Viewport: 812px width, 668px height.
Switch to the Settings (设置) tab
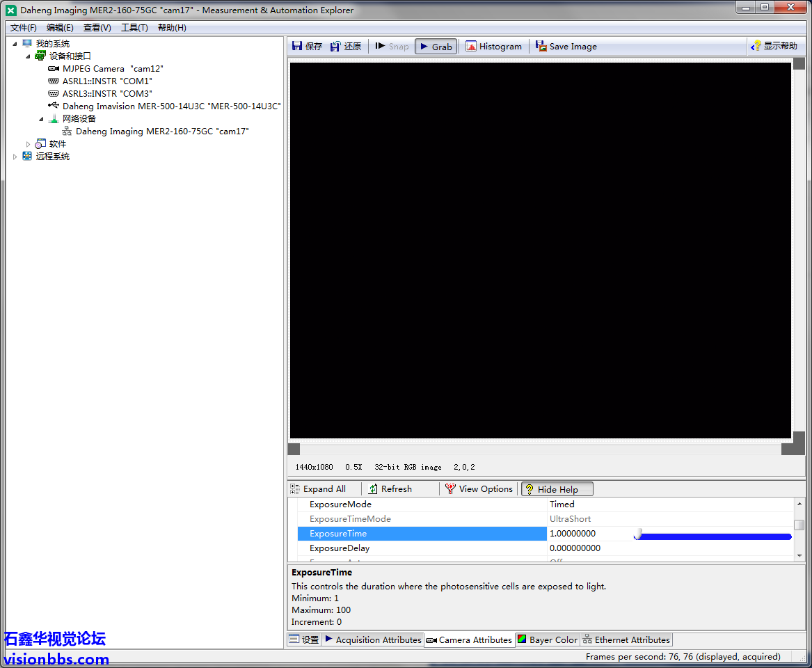click(304, 640)
